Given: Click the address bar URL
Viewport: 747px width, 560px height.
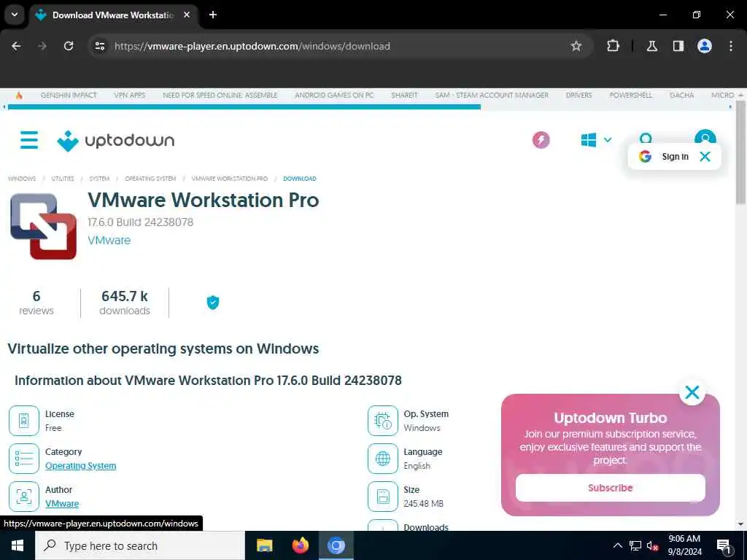Looking at the screenshot, I should (252, 46).
